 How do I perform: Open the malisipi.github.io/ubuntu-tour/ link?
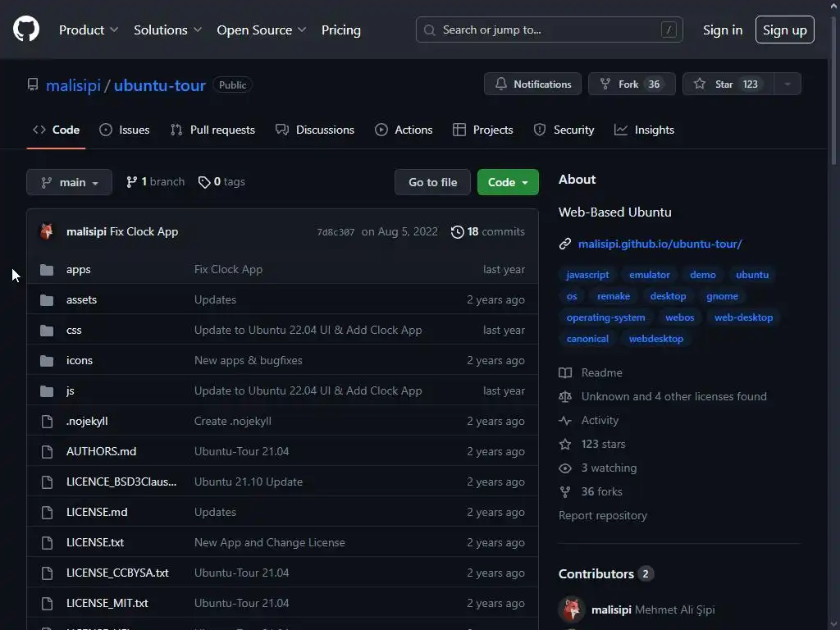tap(660, 244)
